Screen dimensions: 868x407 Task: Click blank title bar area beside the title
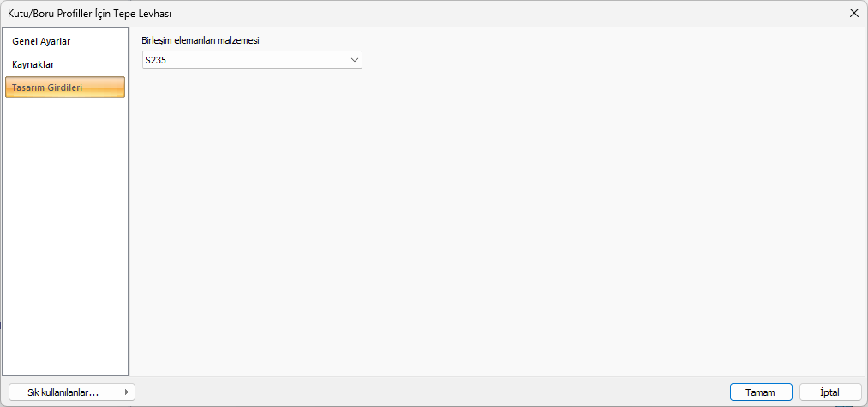[x=514, y=13]
